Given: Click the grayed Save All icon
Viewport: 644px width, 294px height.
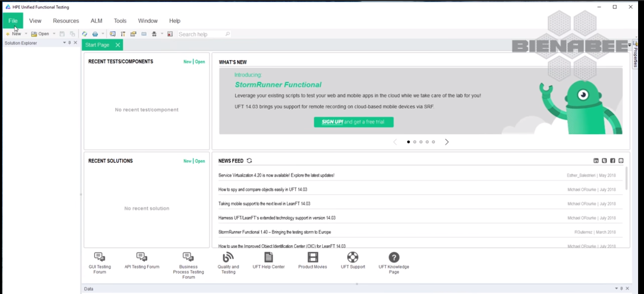Looking at the screenshot, I should 72,34.
